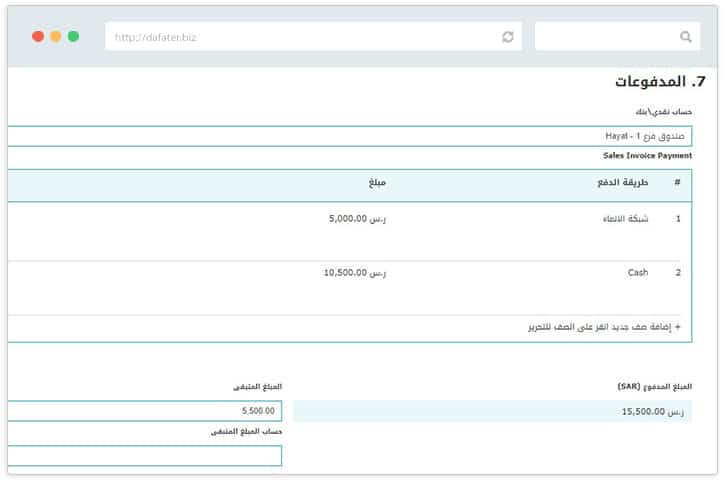Image resolution: width=725 pixels, height=485 pixels.
Task: Click the paid amount 15,500.00 field
Action: pyautogui.click(x=492, y=411)
